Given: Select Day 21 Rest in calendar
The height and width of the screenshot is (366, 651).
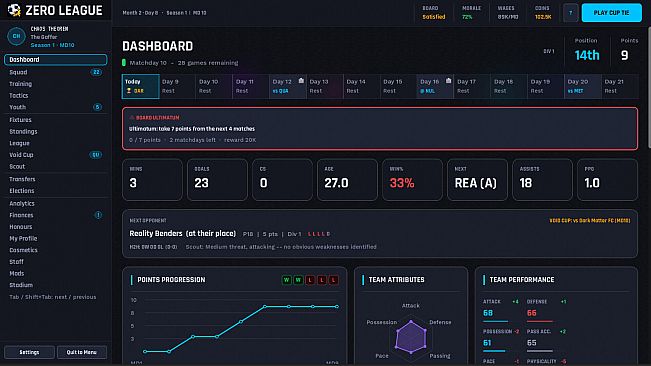Looking at the screenshot, I should [619, 86].
